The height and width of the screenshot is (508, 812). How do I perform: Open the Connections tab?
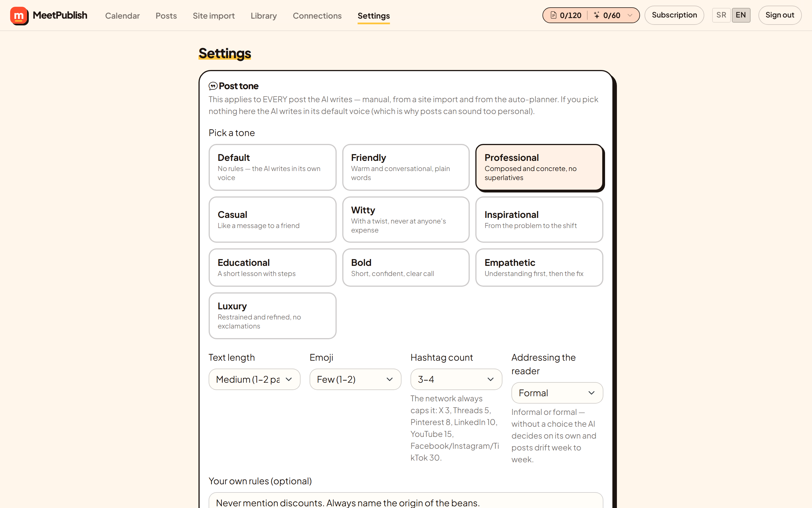317,16
